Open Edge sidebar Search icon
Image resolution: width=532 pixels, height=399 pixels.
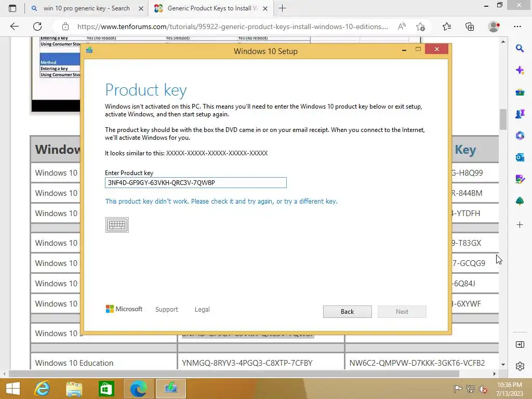click(520, 48)
